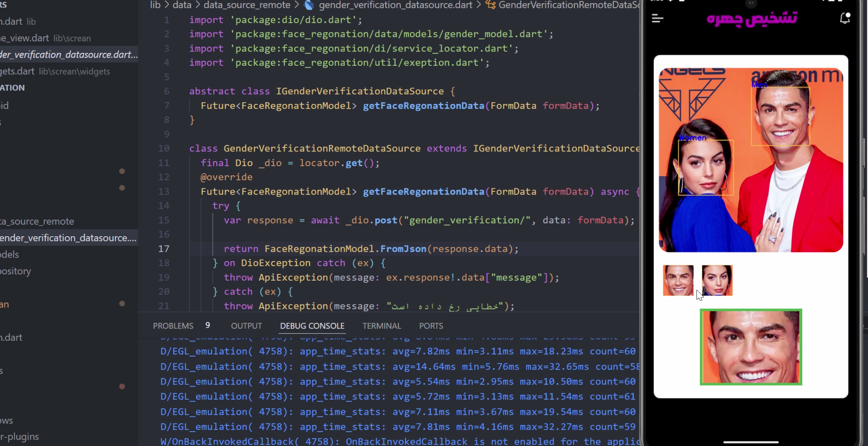This screenshot has height=446, width=868.
Task: Select the woman's face thumbnail
Action: (x=717, y=280)
